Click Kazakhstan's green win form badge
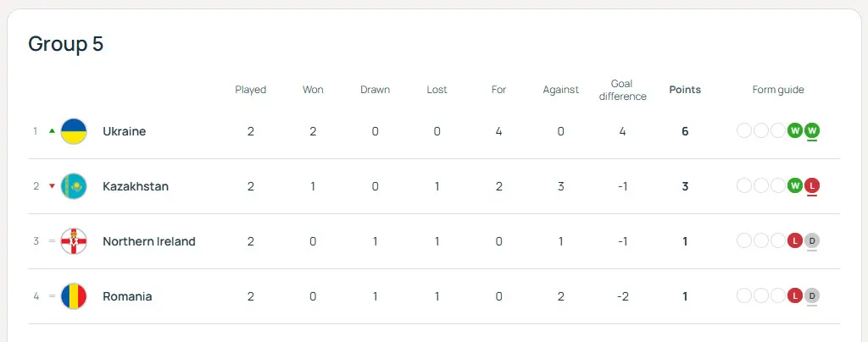Viewport: 868px width, 342px height. click(795, 185)
